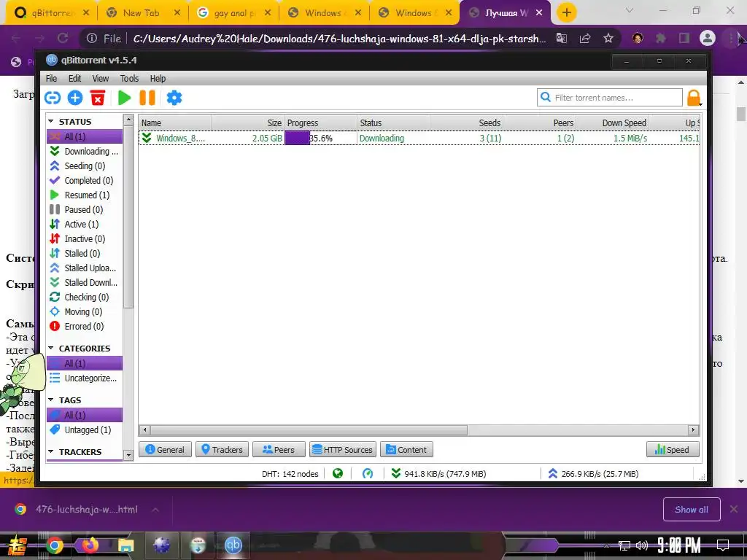Open the View menu
747x560 pixels.
click(x=100, y=79)
